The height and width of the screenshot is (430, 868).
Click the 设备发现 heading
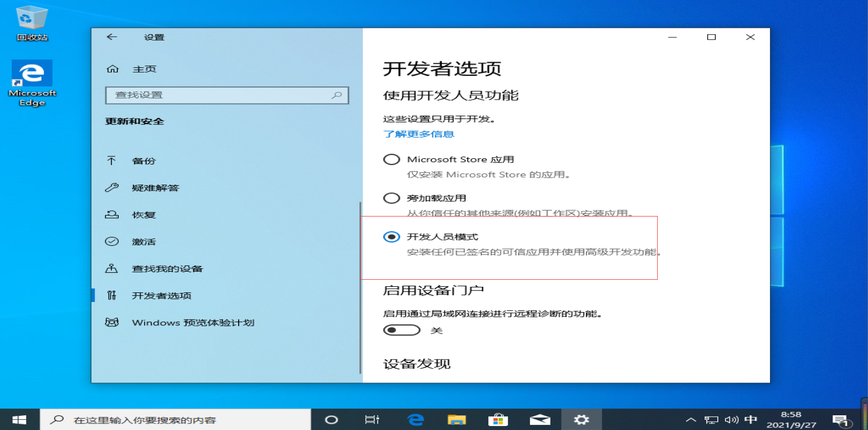pyautogui.click(x=417, y=364)
